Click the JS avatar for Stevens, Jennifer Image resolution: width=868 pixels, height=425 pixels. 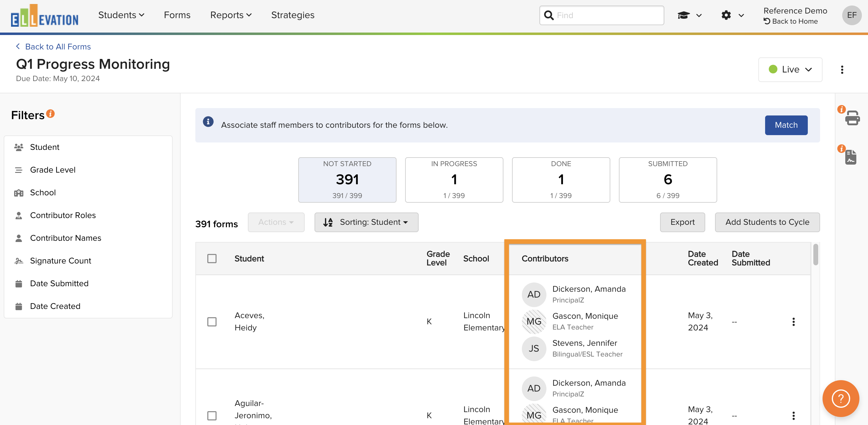534,349
